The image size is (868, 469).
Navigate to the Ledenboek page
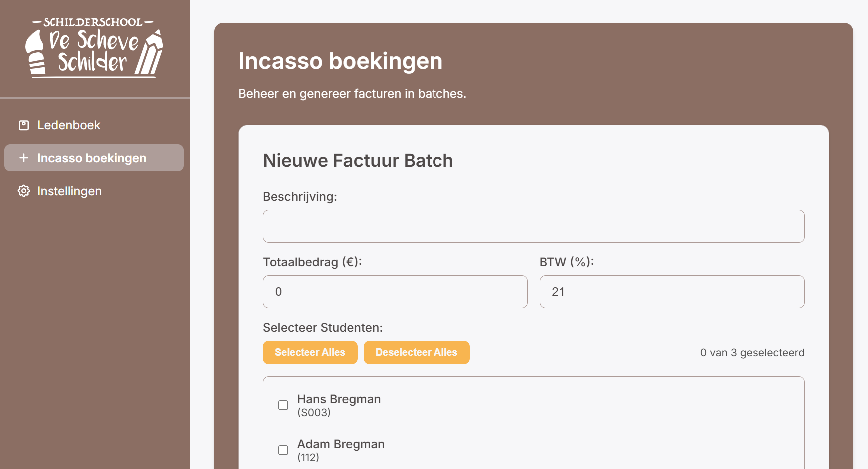[x=69, y=125]
